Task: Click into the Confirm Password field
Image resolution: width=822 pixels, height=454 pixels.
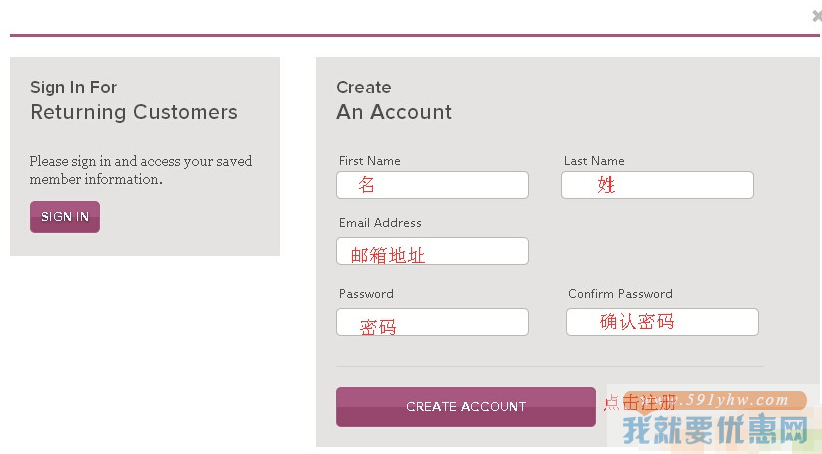Action: click(661, 322)
